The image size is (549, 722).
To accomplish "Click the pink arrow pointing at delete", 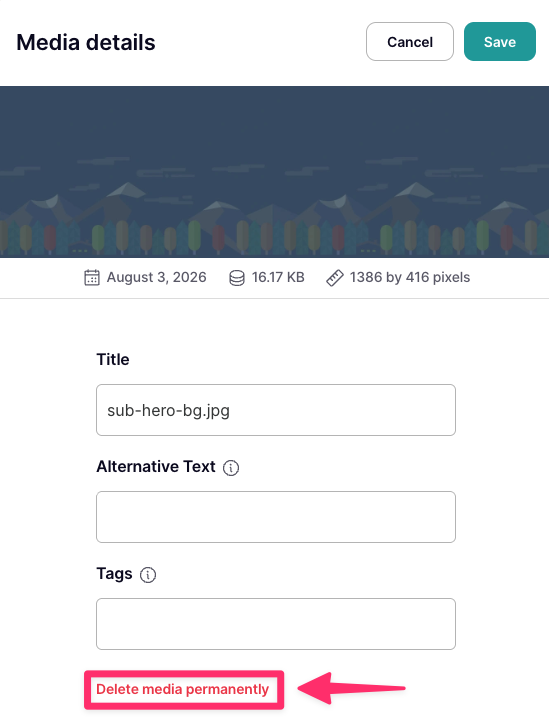I will [351, 688].
